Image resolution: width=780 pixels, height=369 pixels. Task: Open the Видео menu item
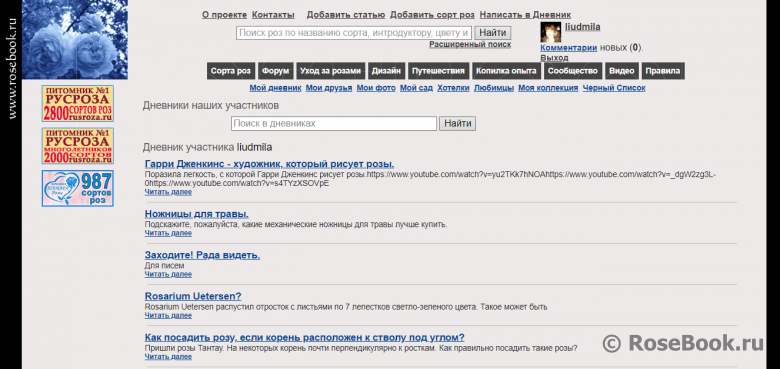622,71
